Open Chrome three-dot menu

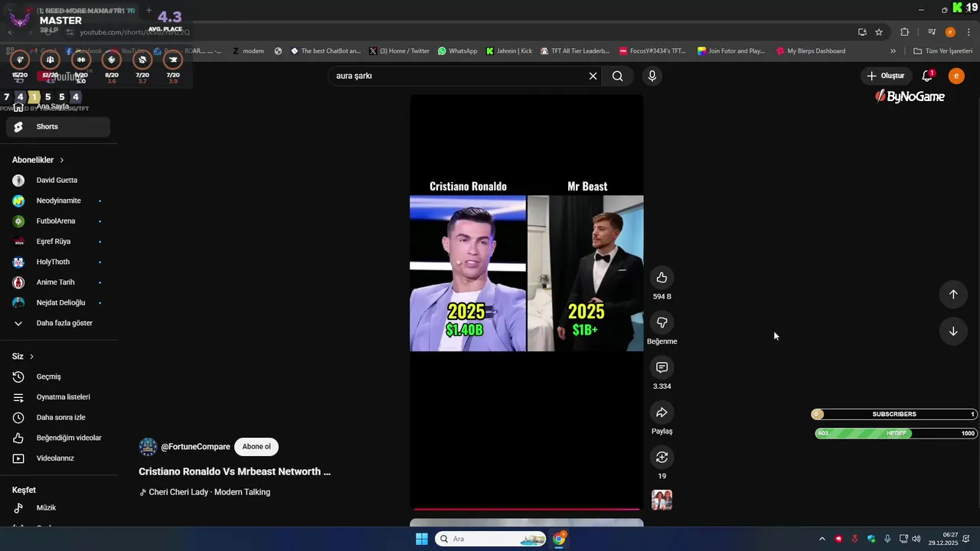coord(969,32)
